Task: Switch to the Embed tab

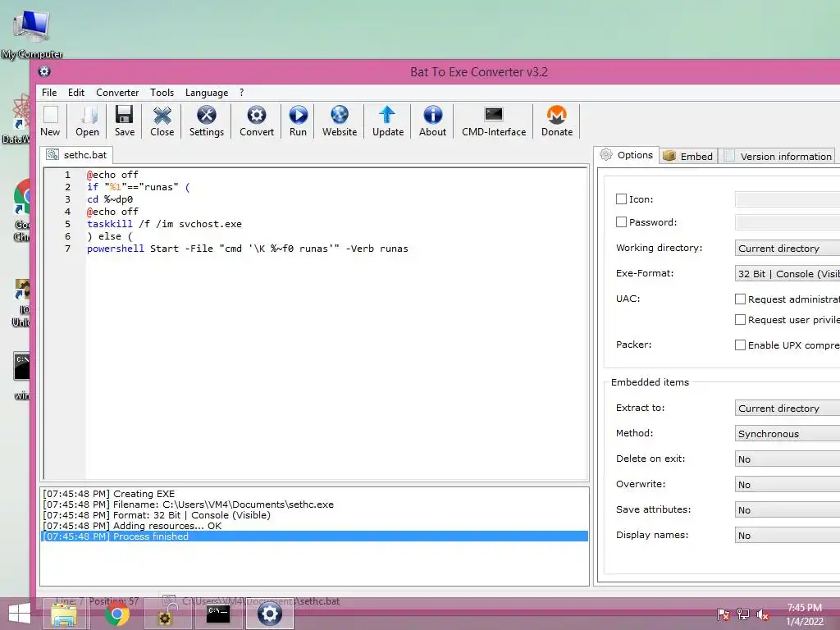Action: tap(688, 156)
